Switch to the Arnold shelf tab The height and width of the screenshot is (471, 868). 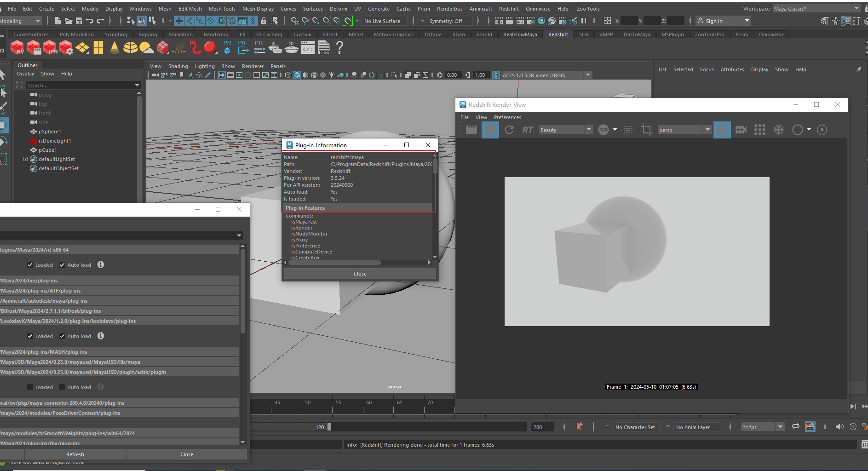483,34
